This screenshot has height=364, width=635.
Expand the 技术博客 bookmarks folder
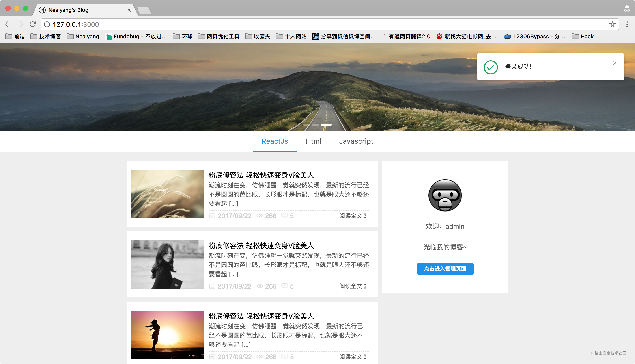46,37
